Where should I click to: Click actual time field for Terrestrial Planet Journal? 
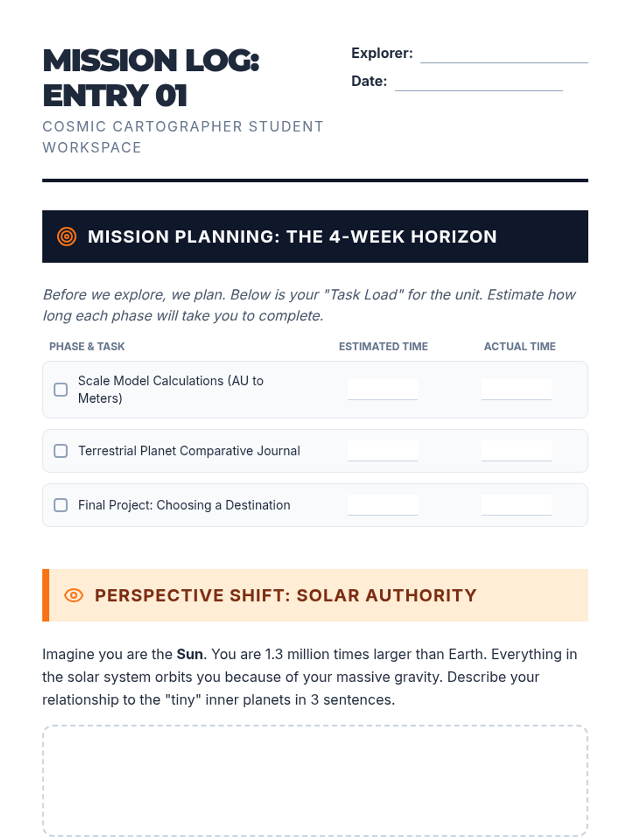point(516,451)
